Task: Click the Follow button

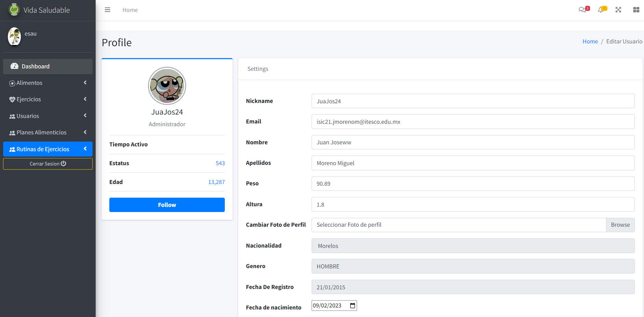Action: (167, 205)
